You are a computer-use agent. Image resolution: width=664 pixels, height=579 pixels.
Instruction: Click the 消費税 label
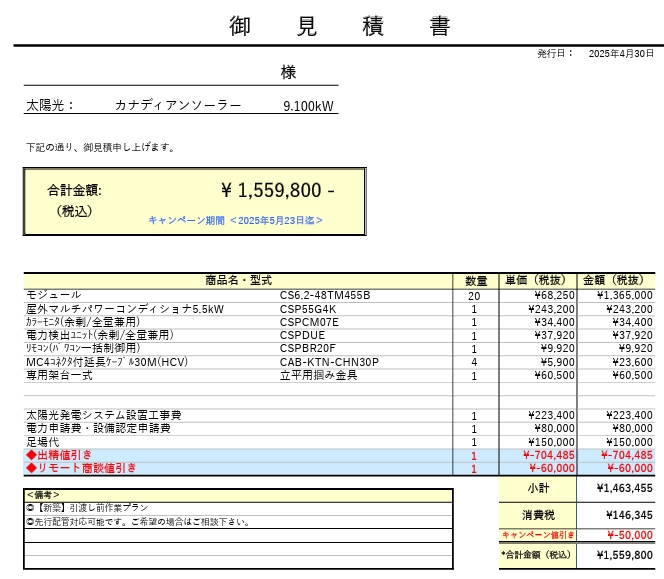click(538, 515)
